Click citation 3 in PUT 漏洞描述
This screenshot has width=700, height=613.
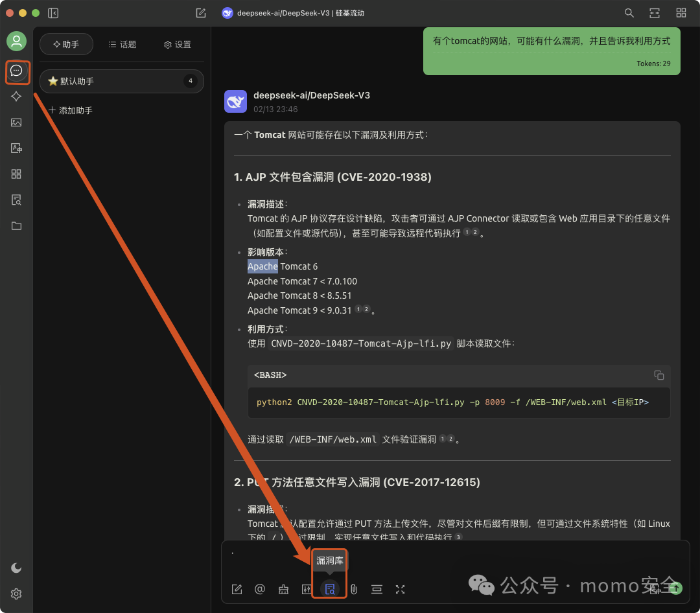[x=458, y=537]
